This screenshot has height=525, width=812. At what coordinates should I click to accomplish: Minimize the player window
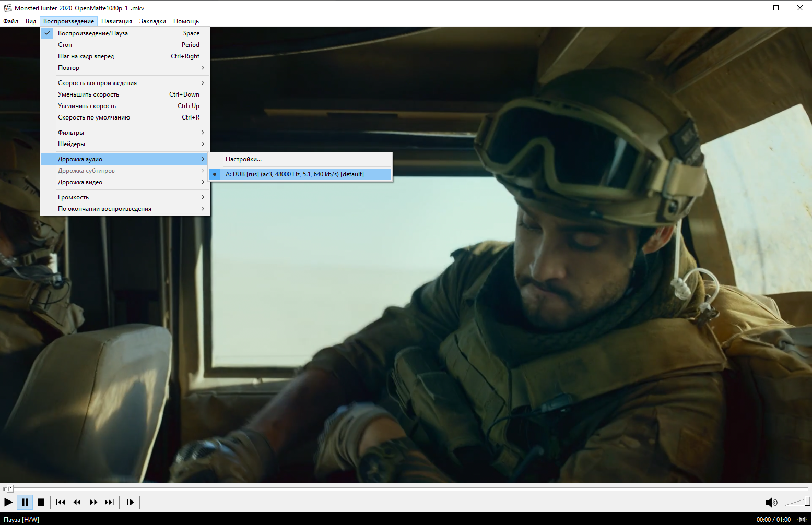[752, 8]
